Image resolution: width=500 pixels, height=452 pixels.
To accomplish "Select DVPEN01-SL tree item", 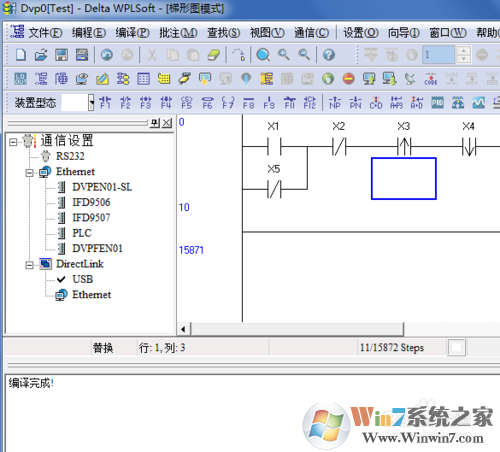I will (x=102, y=187).
